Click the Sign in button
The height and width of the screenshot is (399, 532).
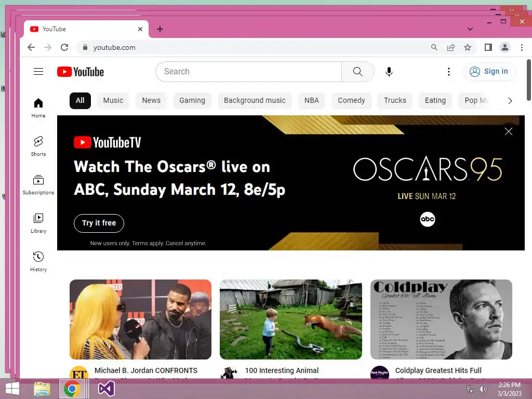click(489, 72)
